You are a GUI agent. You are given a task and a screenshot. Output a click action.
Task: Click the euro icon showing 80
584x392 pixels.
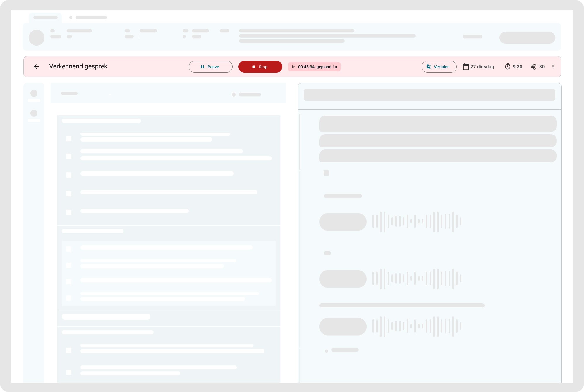click(534, 66)
